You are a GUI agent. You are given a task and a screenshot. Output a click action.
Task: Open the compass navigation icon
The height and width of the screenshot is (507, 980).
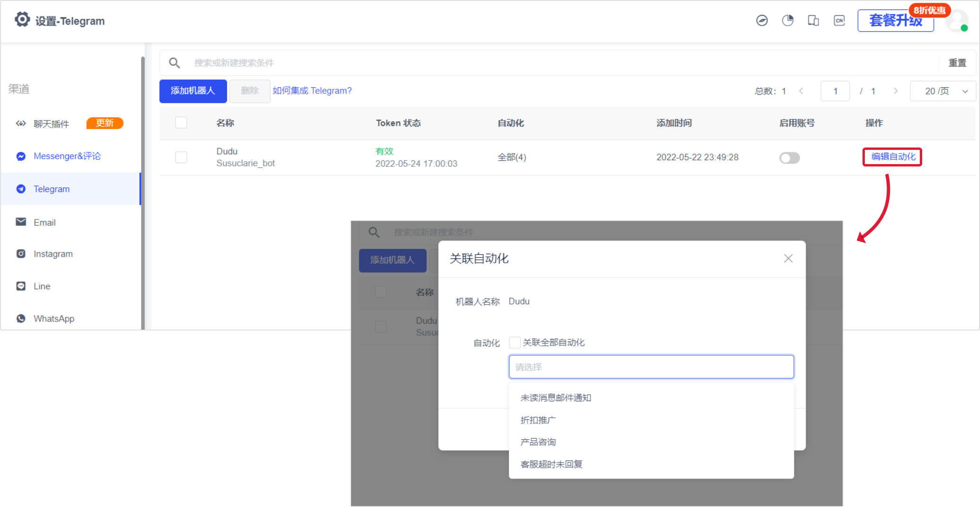[762, 20]
